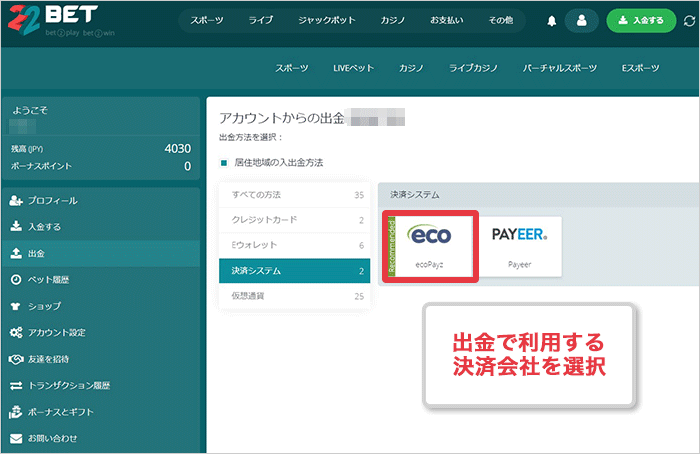
Task: Go to スポーツ in the secondary bar
Action: 292,68
